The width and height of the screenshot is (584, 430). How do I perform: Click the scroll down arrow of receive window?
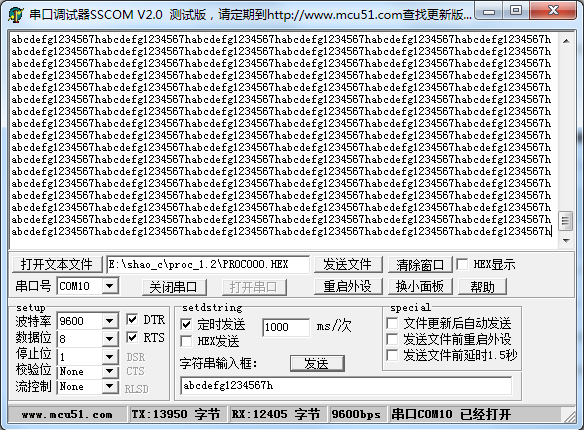[x=566, y=241]
